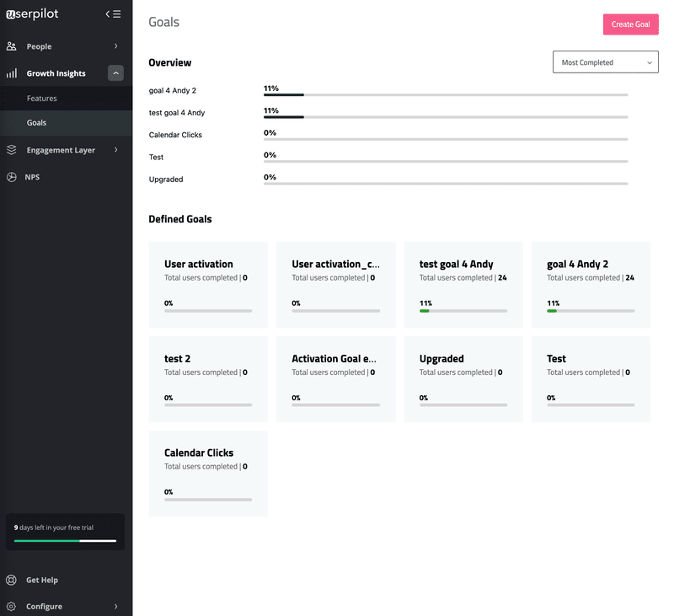Open the User activation goal card
This screenshot has height=616, width=674.
(208, 284)
